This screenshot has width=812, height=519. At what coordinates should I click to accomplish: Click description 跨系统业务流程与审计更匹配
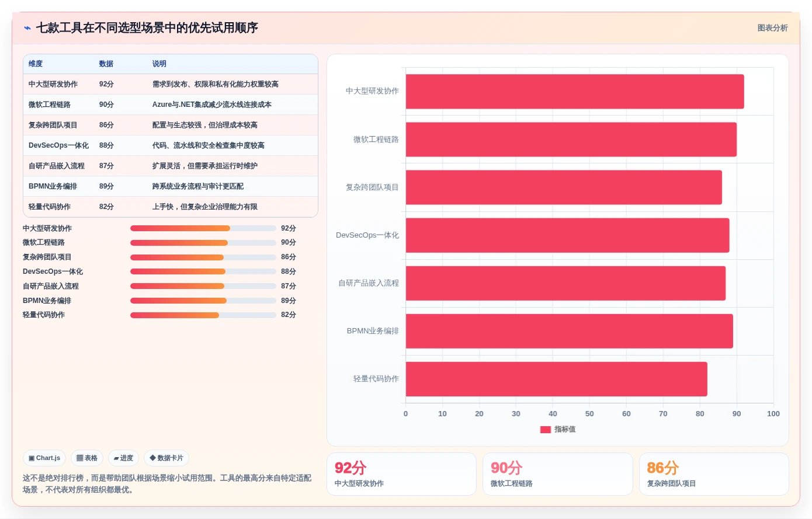coord(198,186)
